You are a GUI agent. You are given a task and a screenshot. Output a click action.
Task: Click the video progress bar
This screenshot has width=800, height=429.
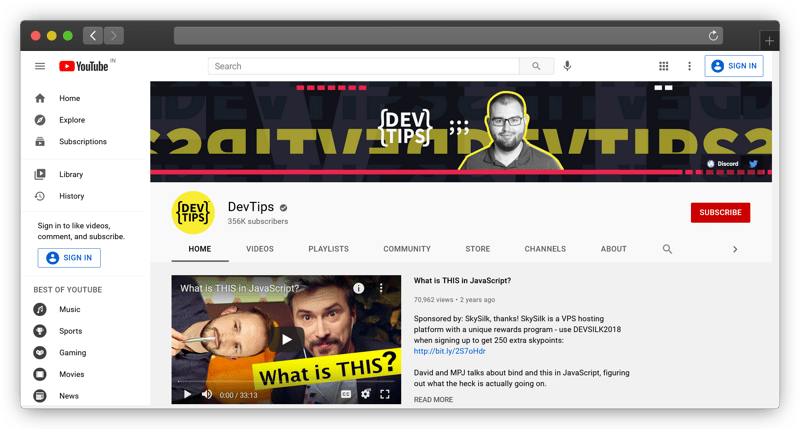coord(286,381)
